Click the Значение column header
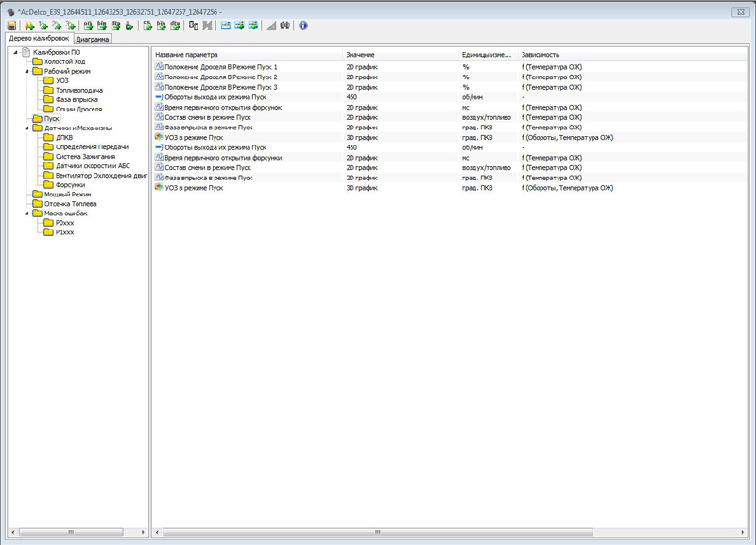The height and width of the screenshot is (545, 756). (x=360, y=55)
